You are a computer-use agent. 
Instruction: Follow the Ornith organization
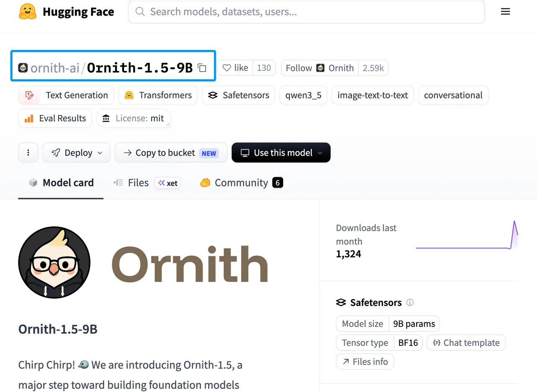320,68
